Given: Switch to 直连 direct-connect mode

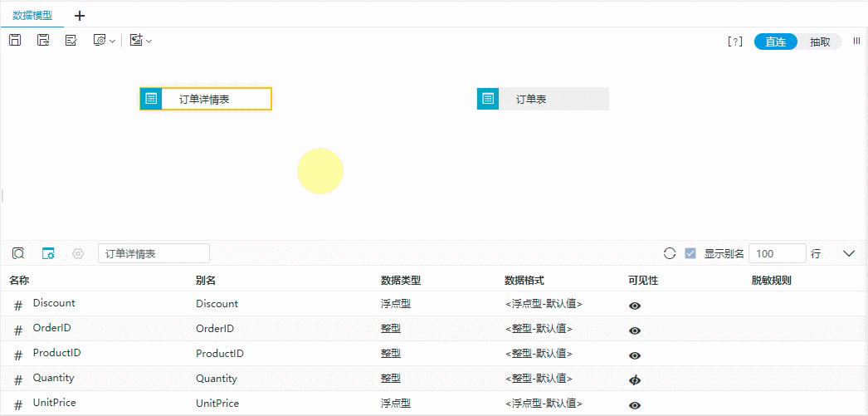Looking at the screenshot, I should click(776, 42).
